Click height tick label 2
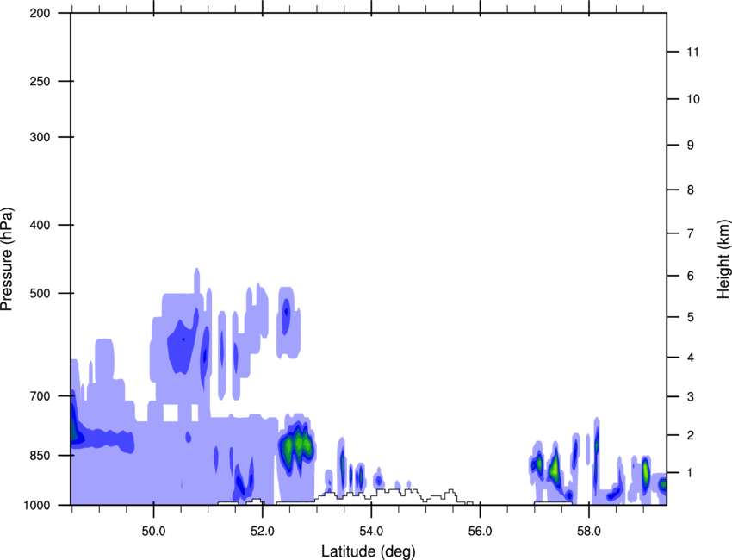Screen dimensions: 732x560 [691, 435]
